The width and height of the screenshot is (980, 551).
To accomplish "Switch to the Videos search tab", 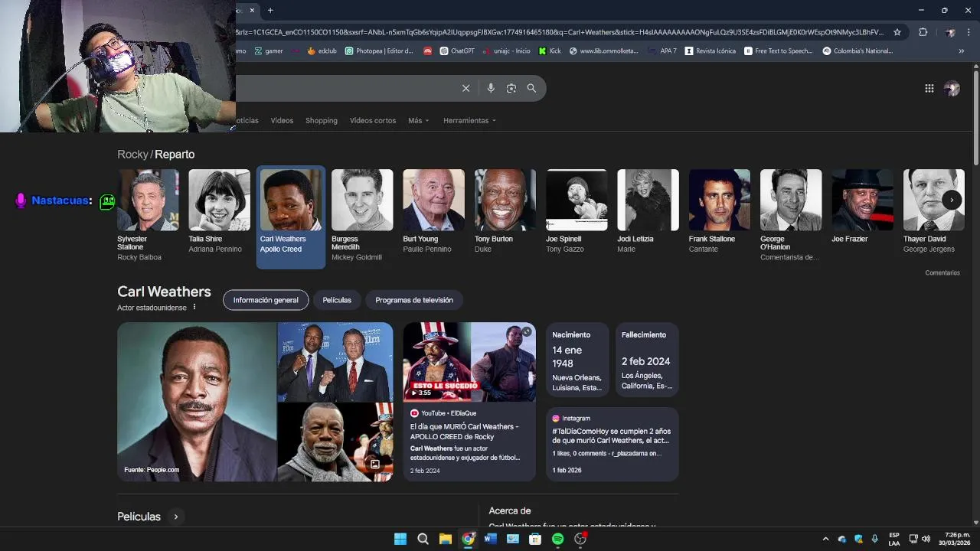I will 282,120.
